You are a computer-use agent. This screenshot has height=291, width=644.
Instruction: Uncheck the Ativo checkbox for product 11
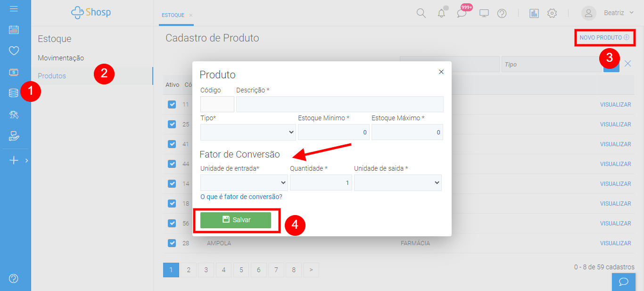pos(172,104)
